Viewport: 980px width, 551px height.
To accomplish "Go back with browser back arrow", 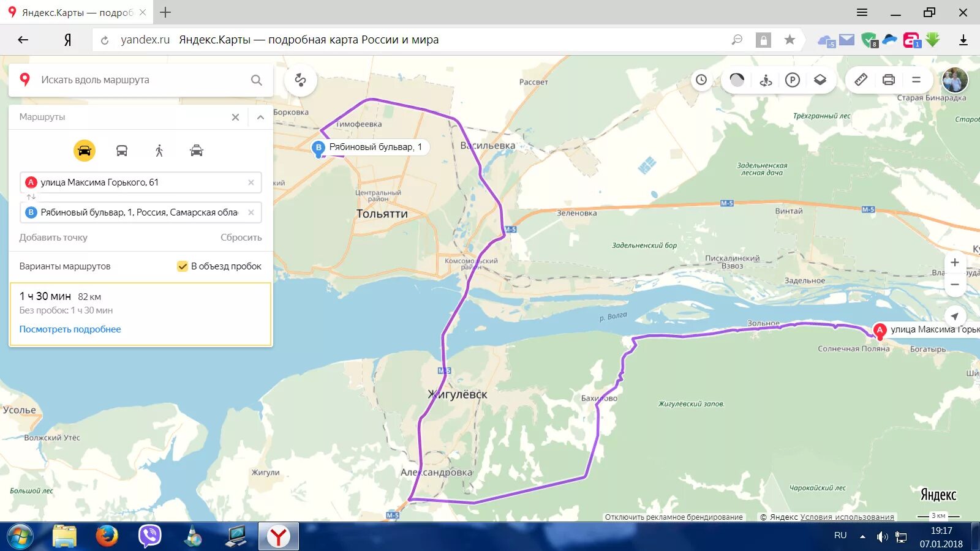I will tap(23, 40).
